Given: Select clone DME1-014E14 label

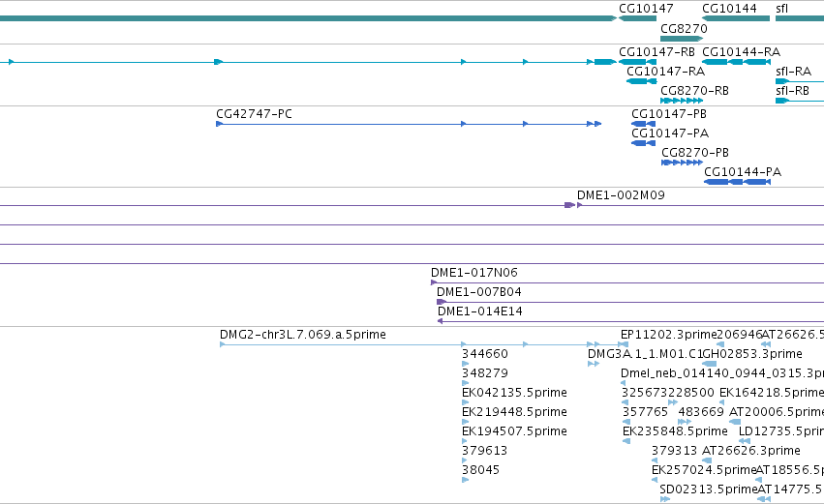Looking at the screenshot, I should click(480, 311).
